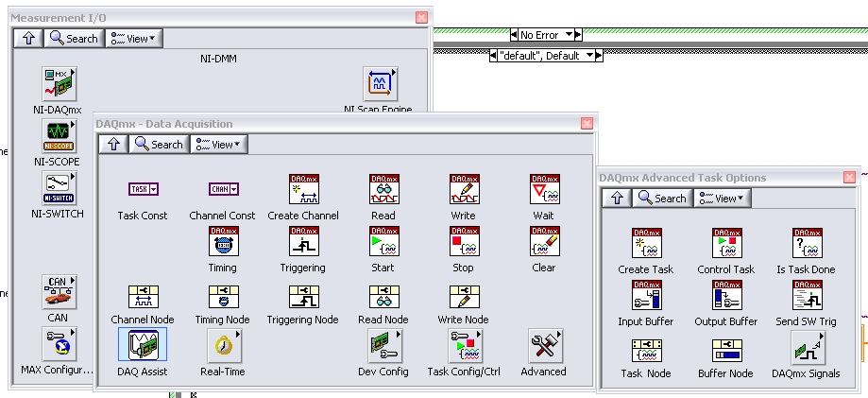Pick the Control Task VI

(x=727, y=243)
